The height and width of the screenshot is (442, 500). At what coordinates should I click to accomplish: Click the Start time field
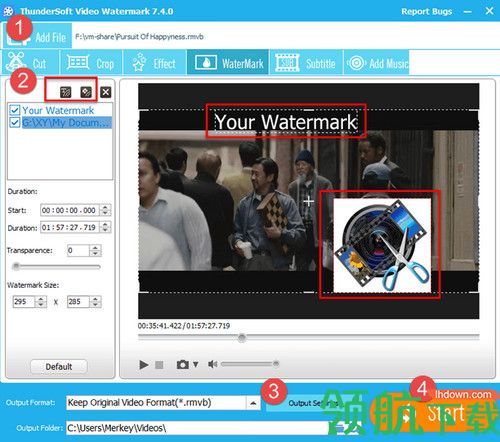click(x=70, y=210)
